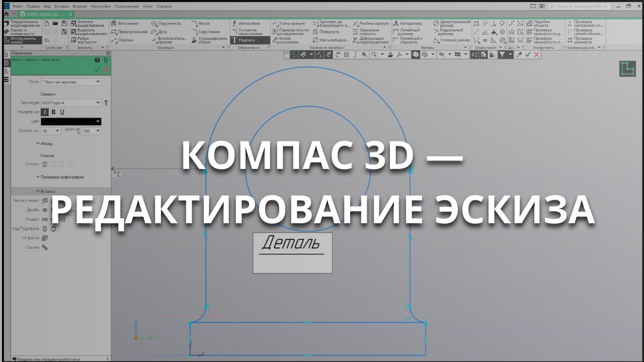Select the Автолиния tool
Viewport: 644px width, 362px height.
tap(125, 23)
